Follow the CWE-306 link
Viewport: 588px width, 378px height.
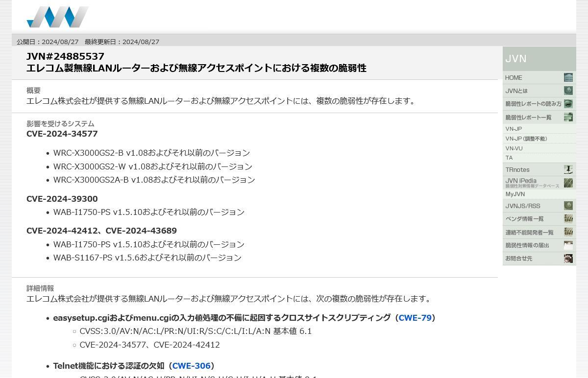click(191, 366)
